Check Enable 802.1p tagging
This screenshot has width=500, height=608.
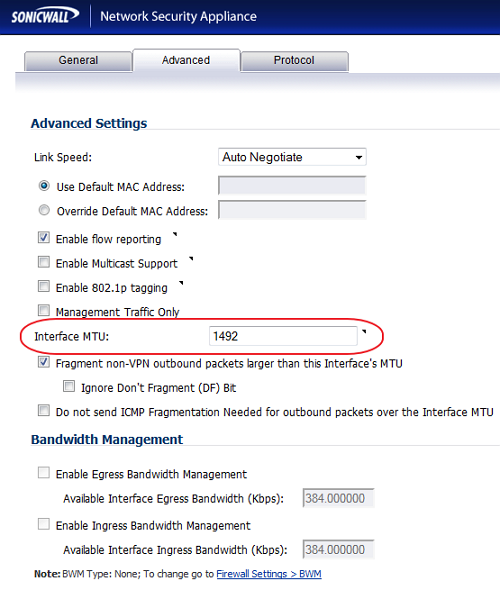coord(44,287)
